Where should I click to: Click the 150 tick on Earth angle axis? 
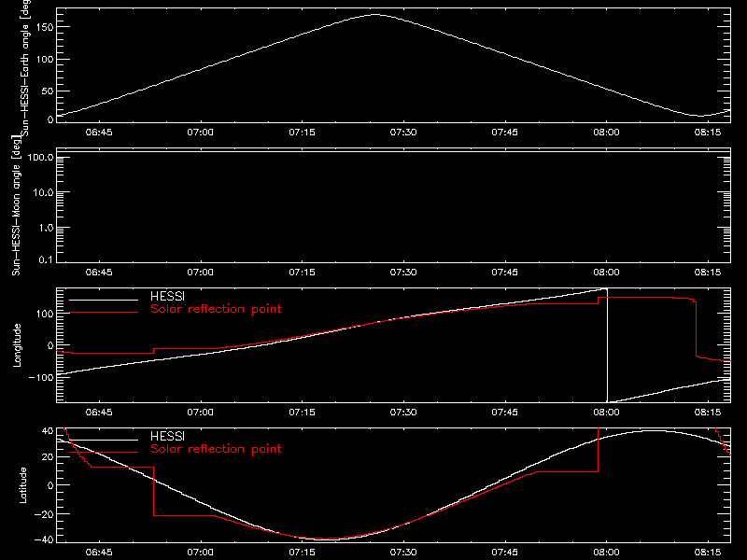click(x=45, y=27)
